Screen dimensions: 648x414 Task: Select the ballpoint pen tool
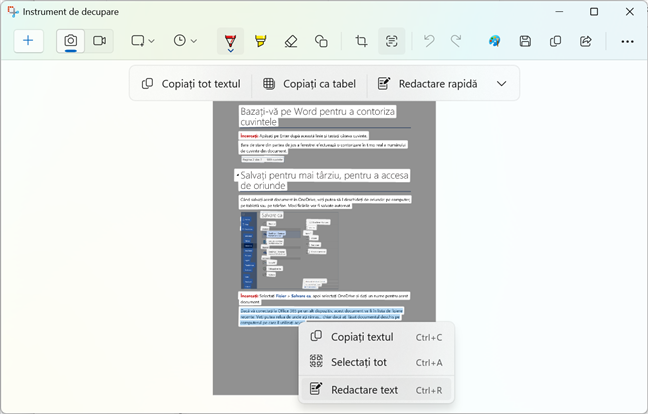pos(230,41)
